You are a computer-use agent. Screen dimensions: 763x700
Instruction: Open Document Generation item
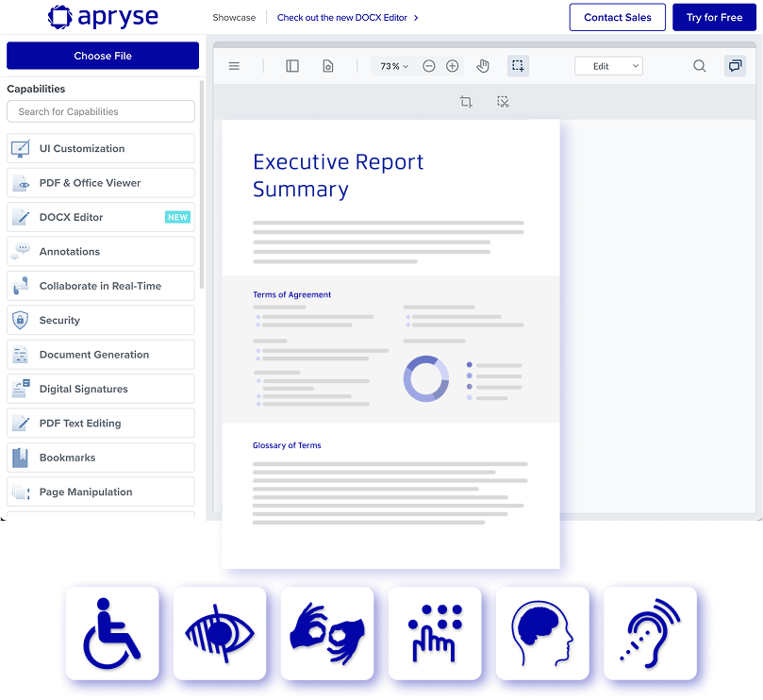pos(101,355)
